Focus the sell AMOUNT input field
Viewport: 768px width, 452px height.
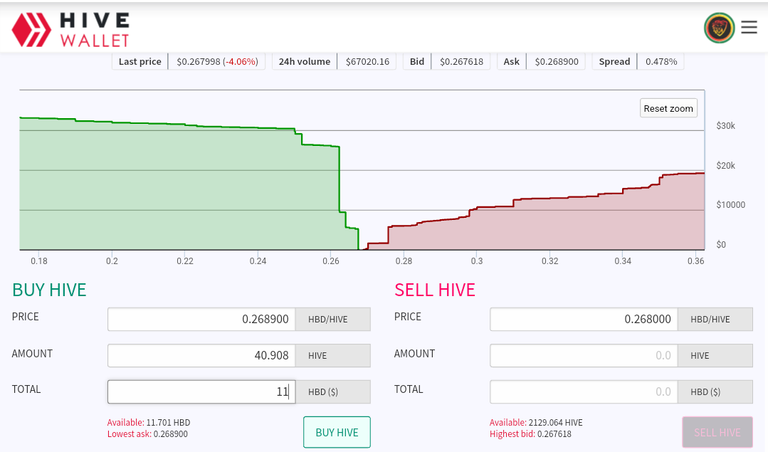(584, 355)
